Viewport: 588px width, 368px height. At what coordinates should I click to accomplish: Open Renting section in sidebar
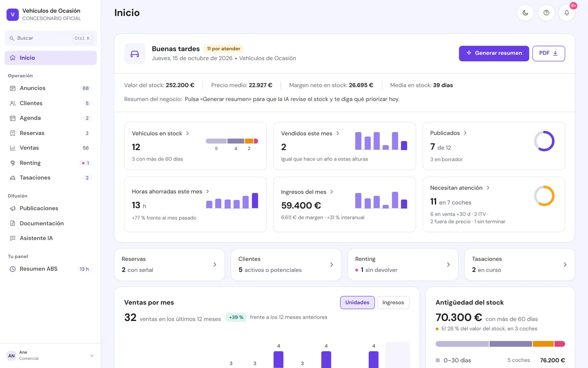click(51, 163)
